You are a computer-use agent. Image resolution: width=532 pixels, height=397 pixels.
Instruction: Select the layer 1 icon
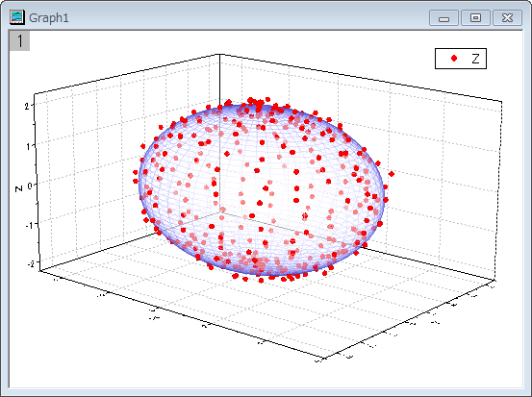point(19,40)
